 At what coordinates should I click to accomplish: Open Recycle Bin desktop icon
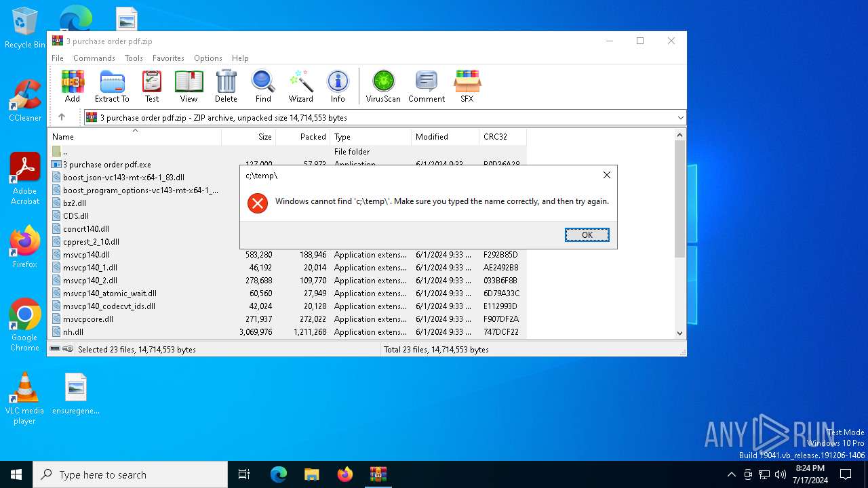coord(25,28)
